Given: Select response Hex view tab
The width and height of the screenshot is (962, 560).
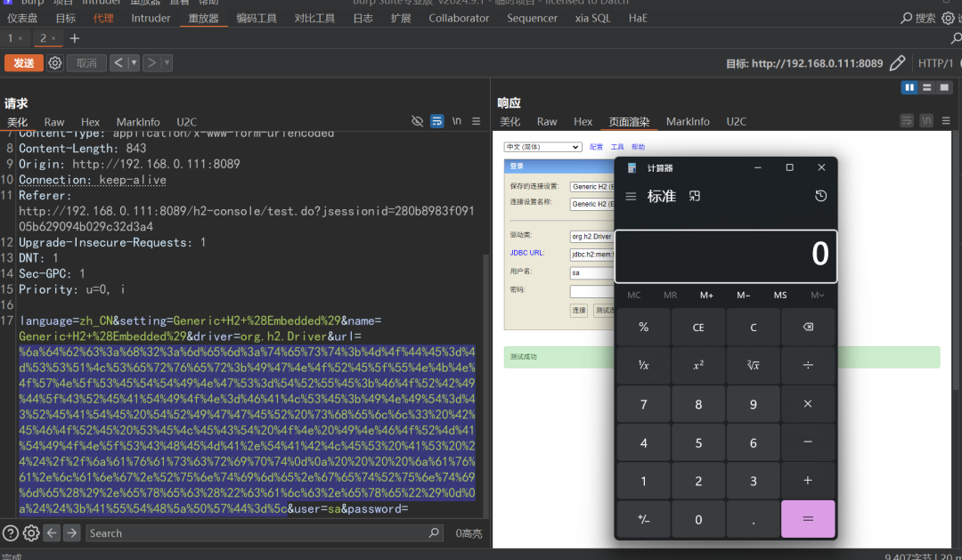Looking at the screenshot, I should [x=583, y=121].
